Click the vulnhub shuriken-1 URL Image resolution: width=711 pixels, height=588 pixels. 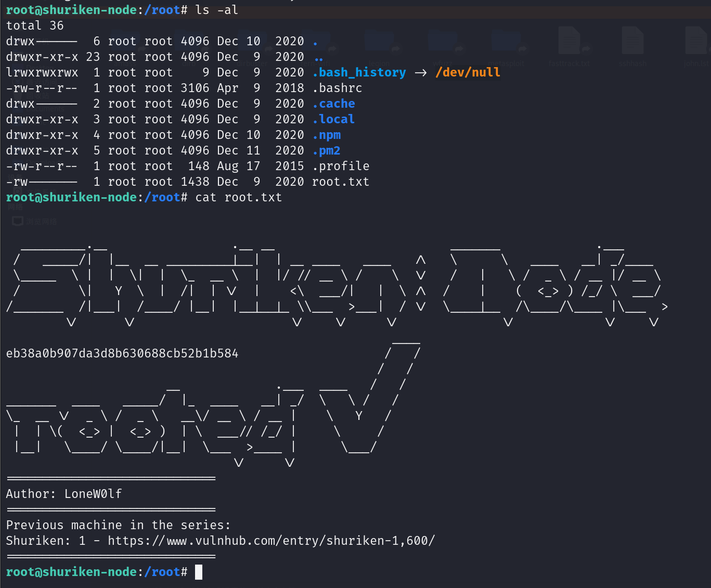tap(271, 541)
